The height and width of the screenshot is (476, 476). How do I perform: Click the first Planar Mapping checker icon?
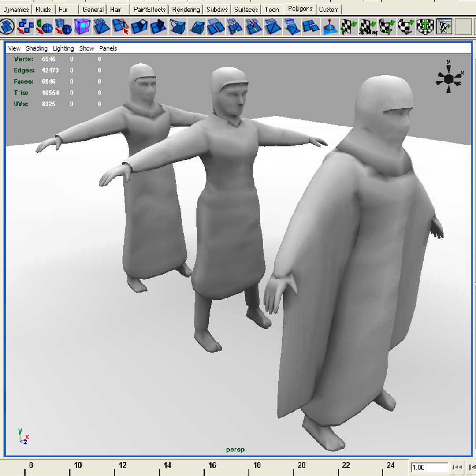(x=349, y=26)
